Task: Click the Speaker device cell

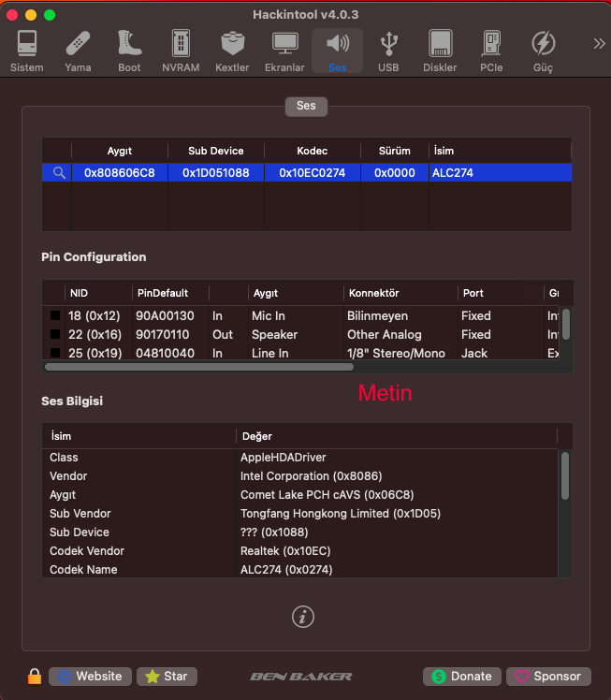Action: [274, 334]
